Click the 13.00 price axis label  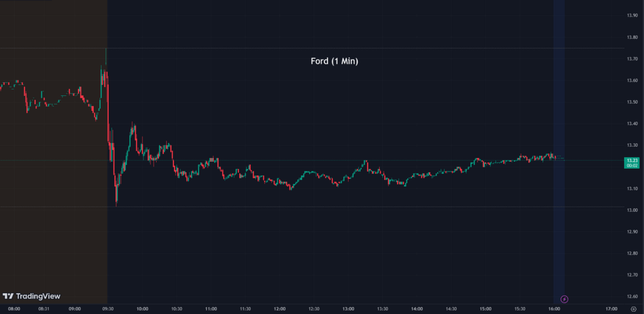tap(632, 210)
